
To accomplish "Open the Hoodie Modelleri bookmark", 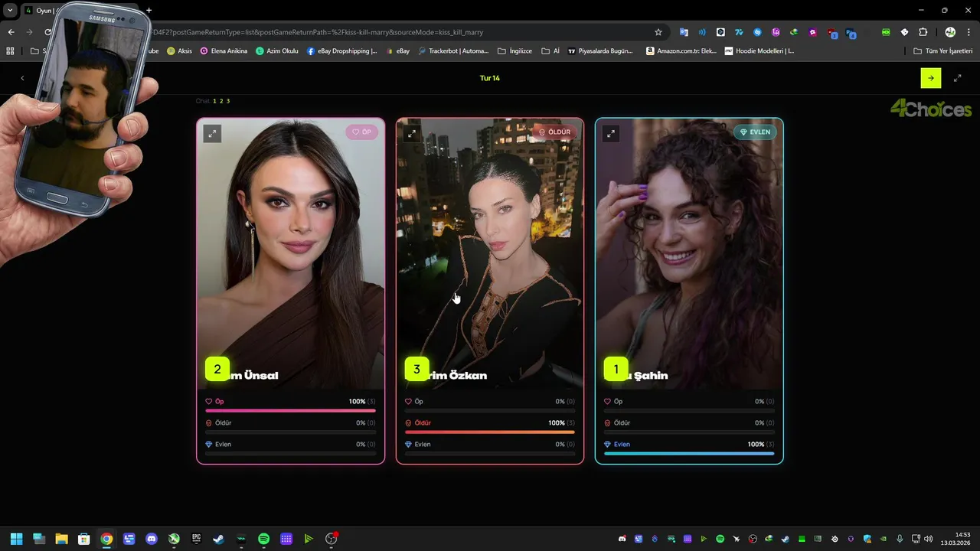I will click(759, 51).
